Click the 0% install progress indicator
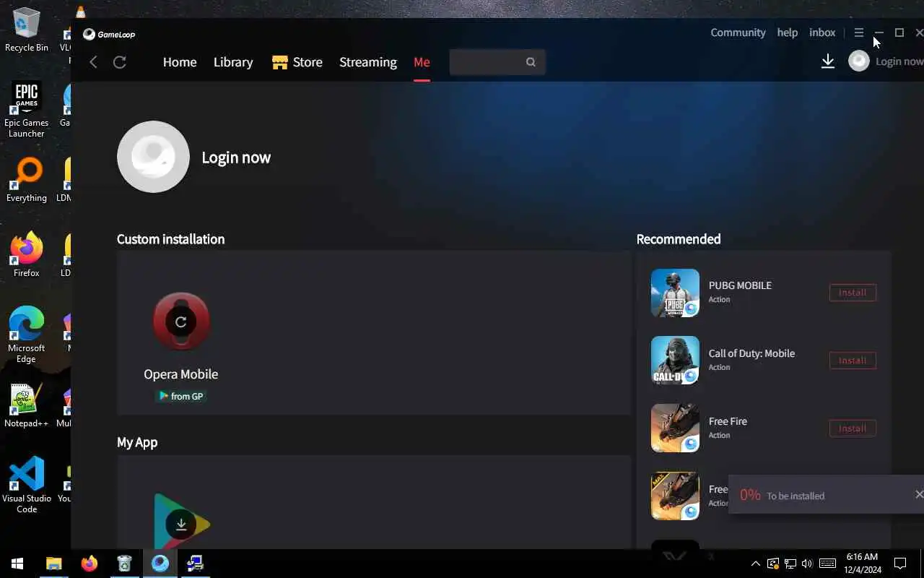The width and height of the screenshot is (924, 578). [750, 495]
